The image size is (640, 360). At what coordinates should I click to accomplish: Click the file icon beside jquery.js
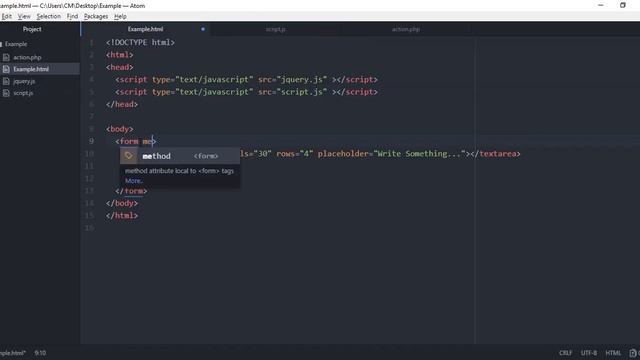[6, 81]
